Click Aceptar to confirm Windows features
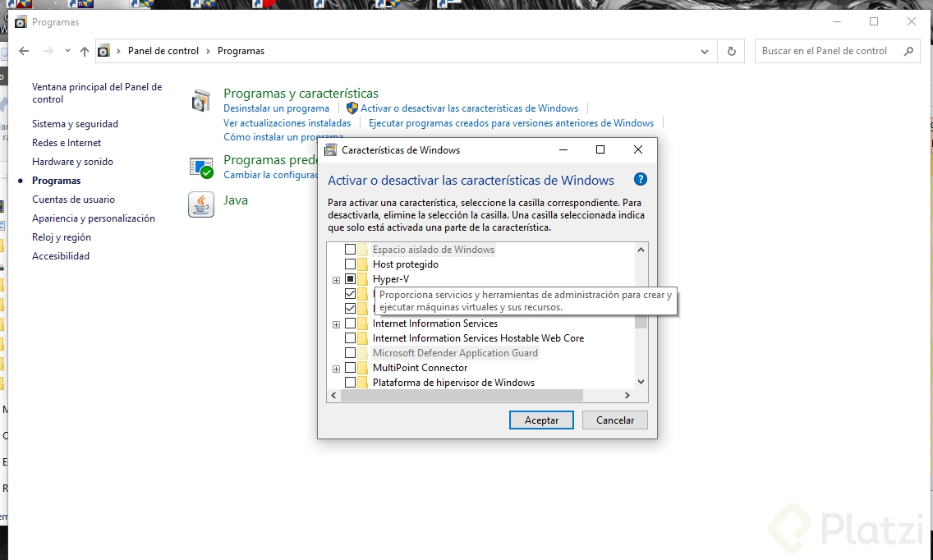The image size is (933, 560). (541, 420)
